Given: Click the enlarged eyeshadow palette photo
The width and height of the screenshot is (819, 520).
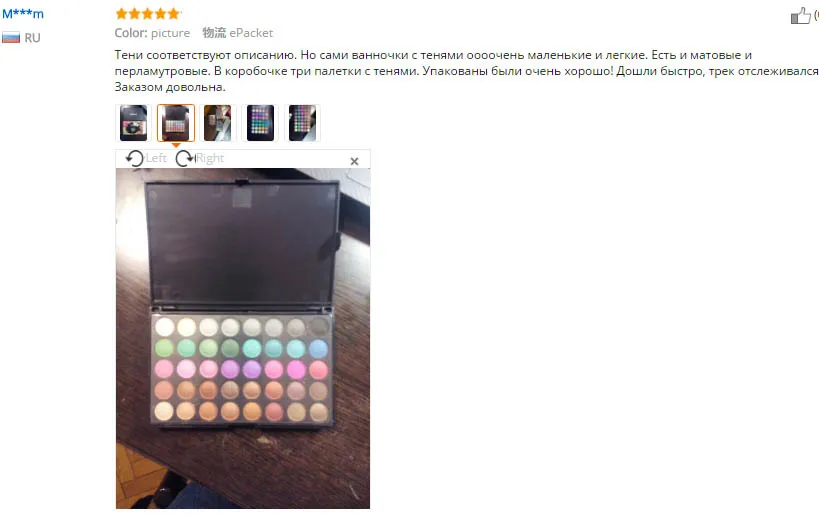Looking at the screenshot, I should [243, 338].
